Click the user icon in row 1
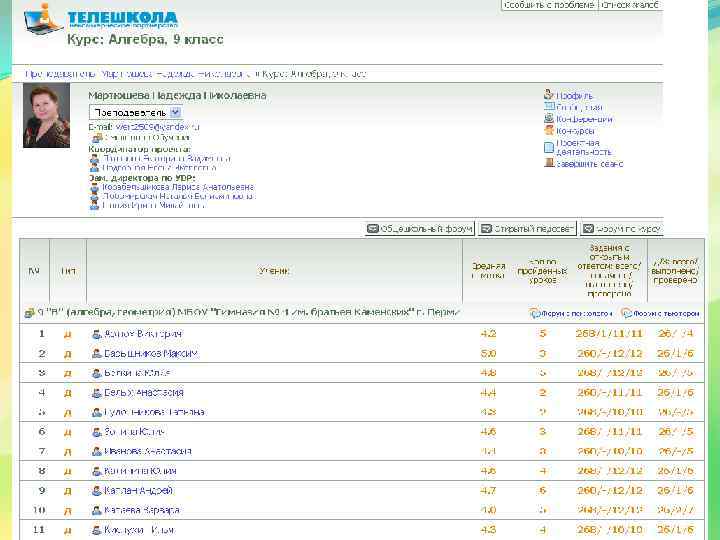This screenshot has height=540, width=720. pyautogui.click(x=96, y=334)
